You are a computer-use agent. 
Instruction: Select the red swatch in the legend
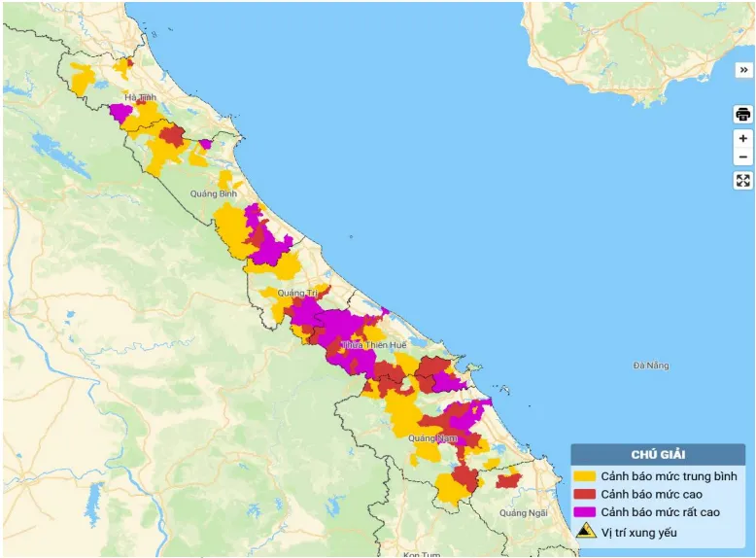click(585, 495)
